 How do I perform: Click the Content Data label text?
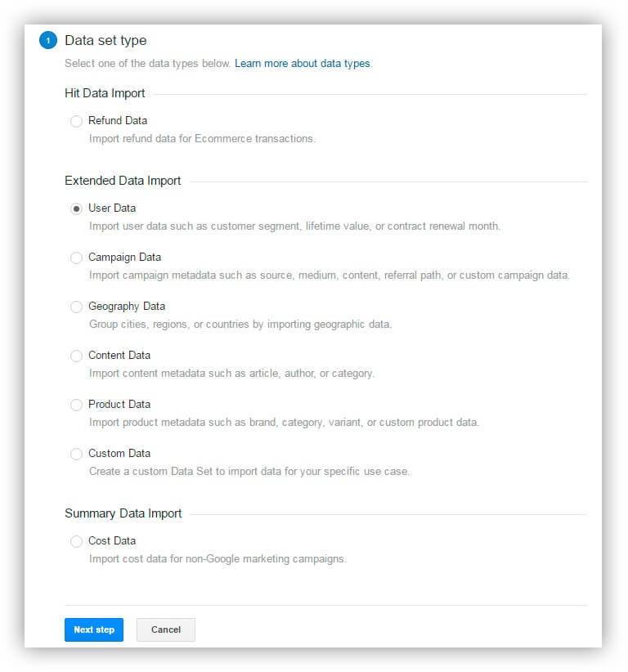[x=119, y=355]
